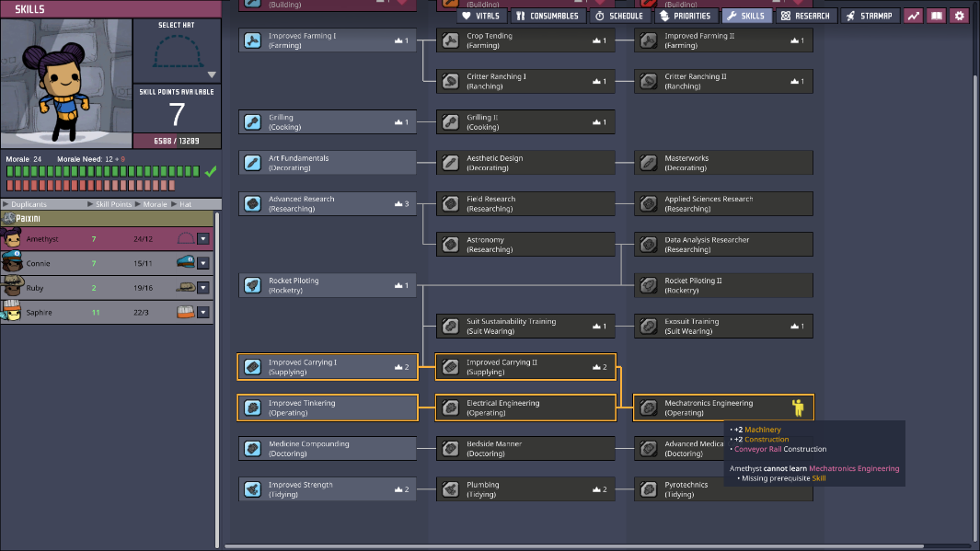Click Mechatronics Engineering skill icon
The image size is (980, 551).
[649, 408]
